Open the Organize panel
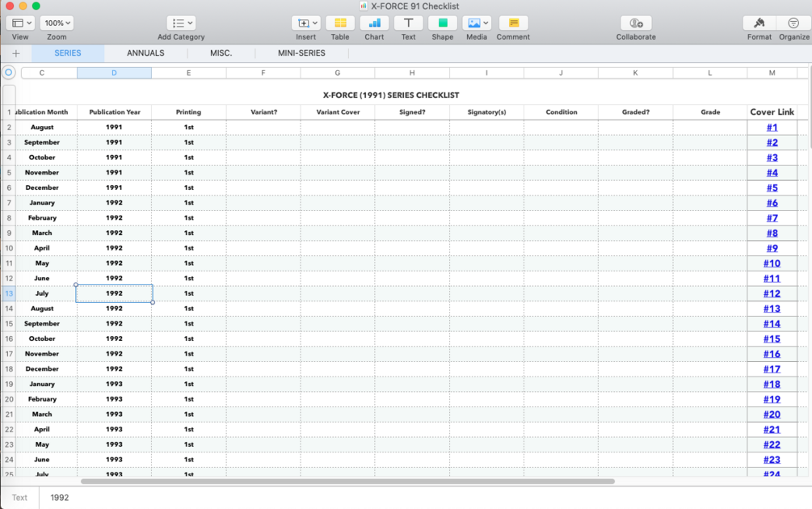This screenshot has height=509, width=812. [793, 23]
